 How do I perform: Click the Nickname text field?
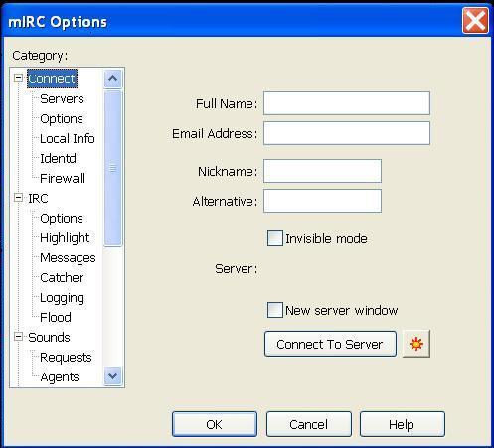(322, 171)
